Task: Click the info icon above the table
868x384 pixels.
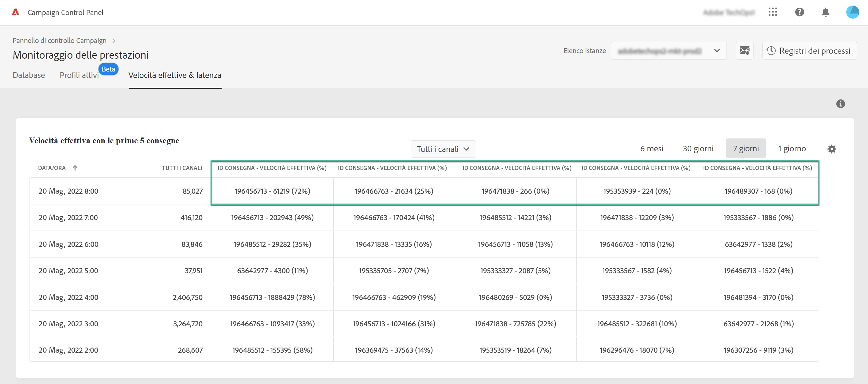Action: click(x=840, y=104)
